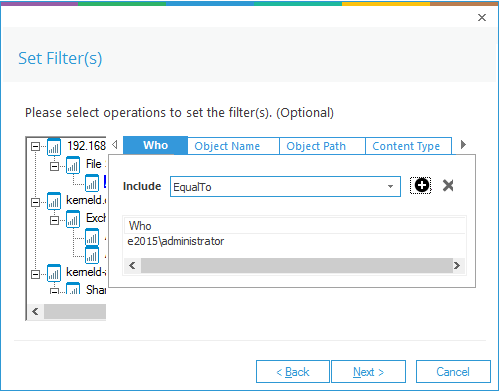
Task: Select the 192.168 server node icon
Action: click(x=54, y=147)
